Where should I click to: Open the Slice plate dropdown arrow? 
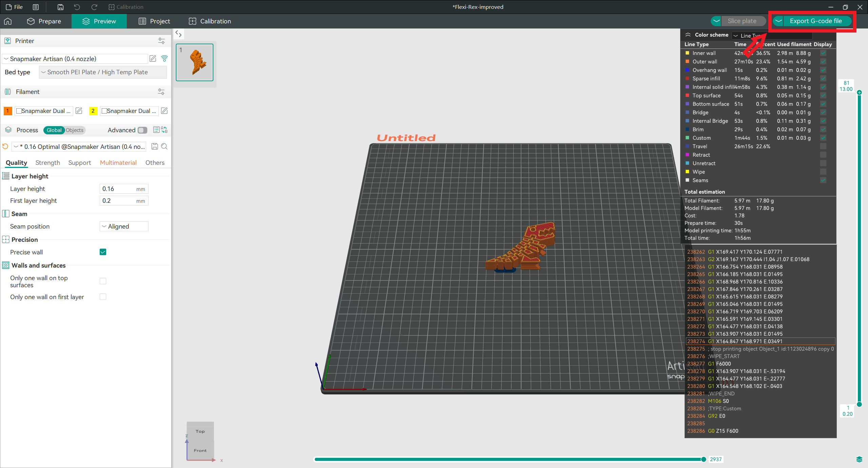pyautogui.click(x=716, y=21)
